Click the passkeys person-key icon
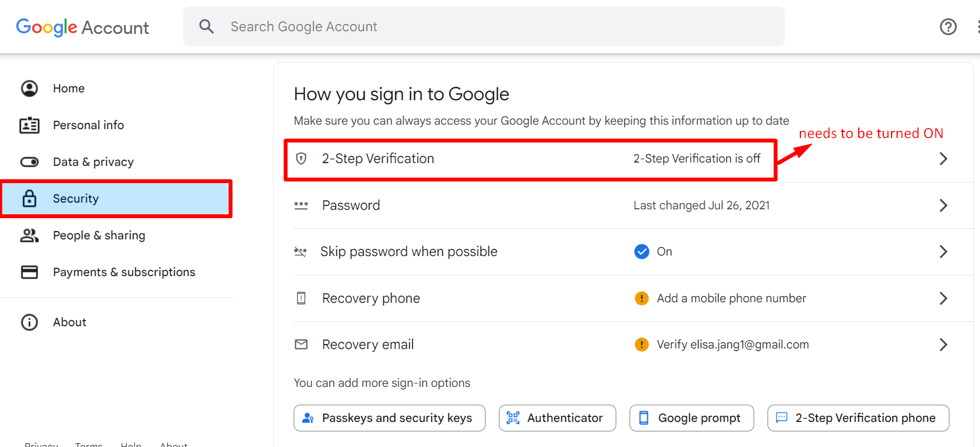 click(308, 418)
